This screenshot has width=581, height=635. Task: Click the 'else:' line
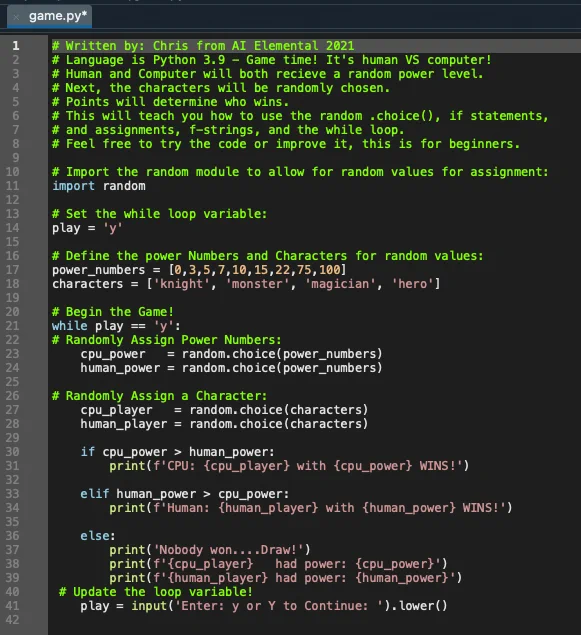98,536
